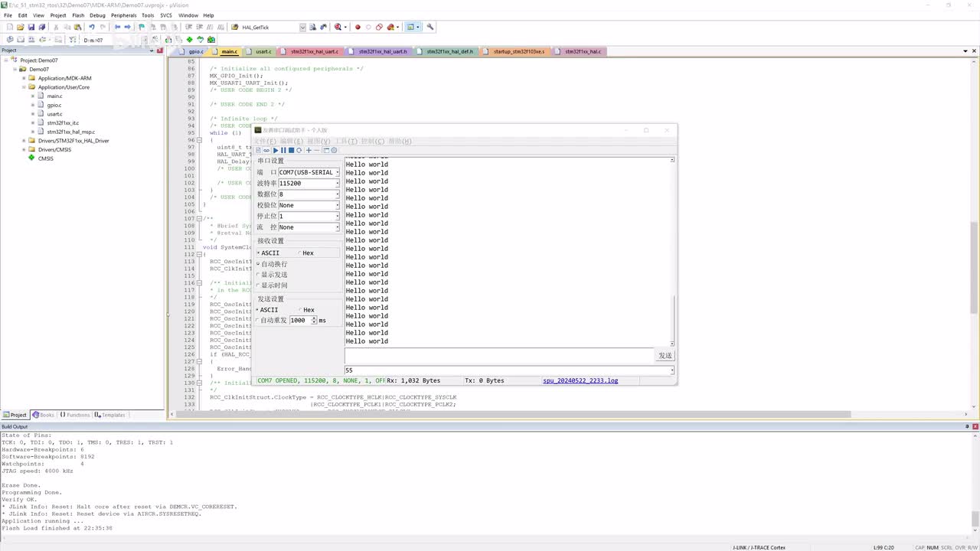This screenshot has width=980, height=551.
Task: Click the plus icon in serial tool toolbar
Action: coord(309,150)
